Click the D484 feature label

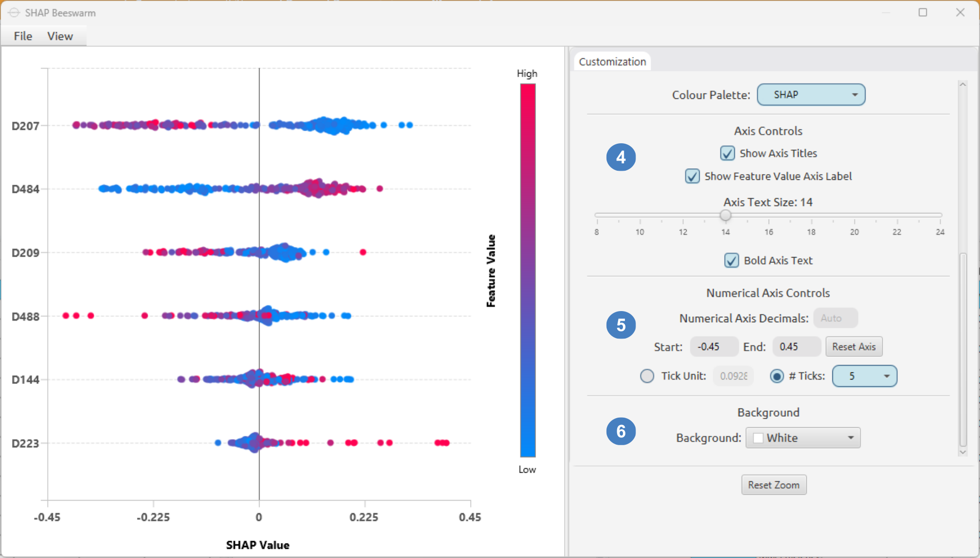(25, 190)
